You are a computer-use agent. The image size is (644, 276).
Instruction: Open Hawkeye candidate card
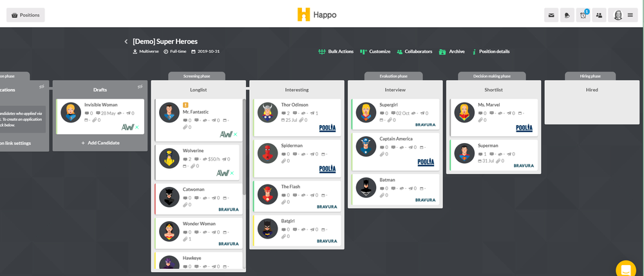199,261
